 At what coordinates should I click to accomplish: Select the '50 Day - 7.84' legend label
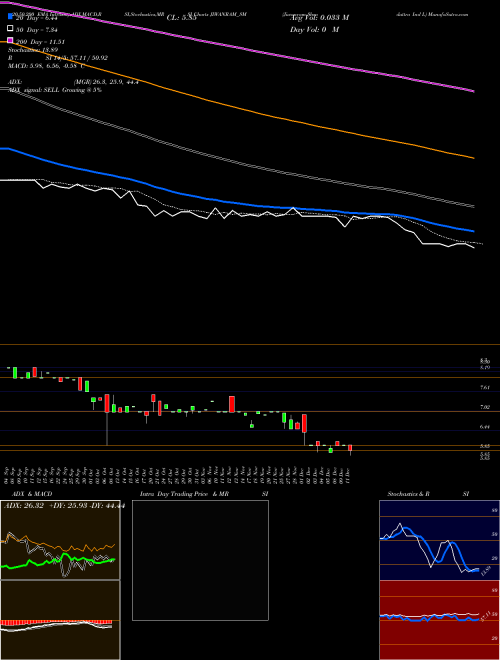[37, 30]
